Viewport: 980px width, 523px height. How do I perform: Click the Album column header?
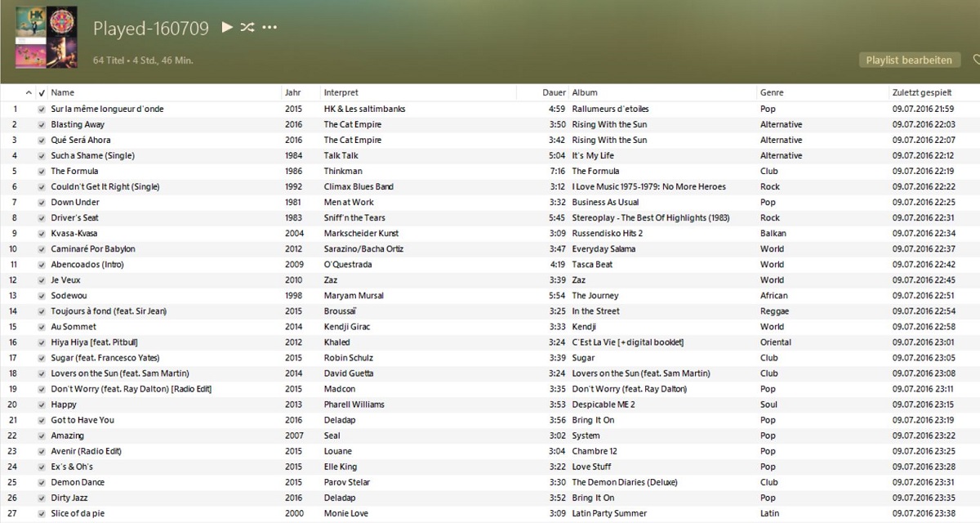586,92
